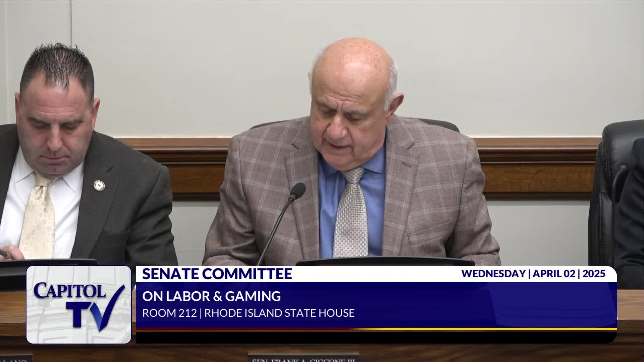Click the Room 212 Rhode Island State House text
Image resolution: width=644 pixels, height=362 pixels.
click(x=248, y=313)
